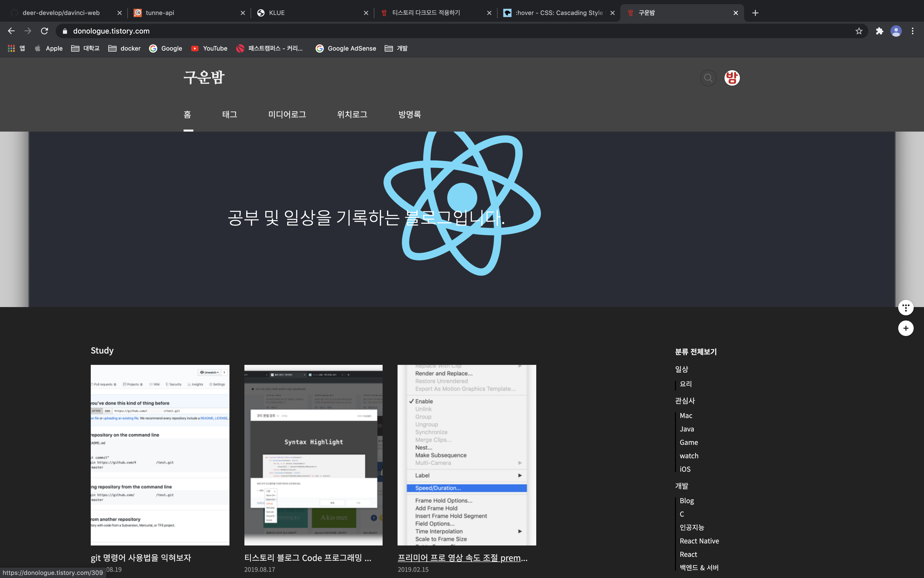Open a new browser tab

755,13
